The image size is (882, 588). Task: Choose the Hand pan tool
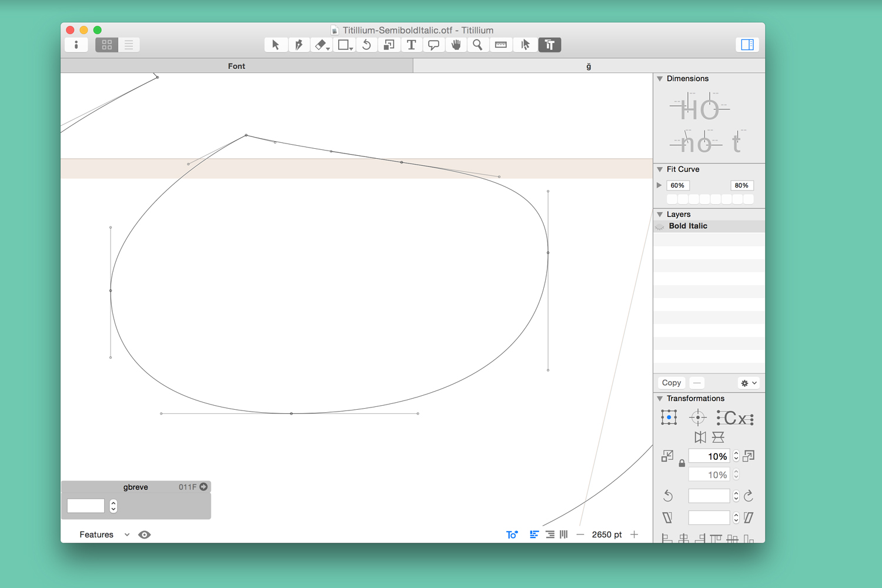pyautogui.click(x=456, y=45)
